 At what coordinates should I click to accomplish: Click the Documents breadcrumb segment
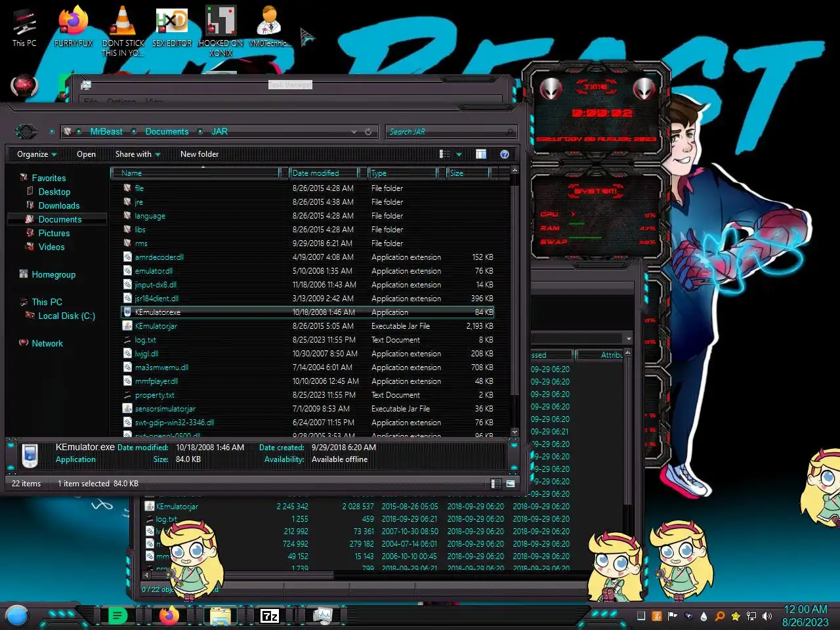pos(167,132)
